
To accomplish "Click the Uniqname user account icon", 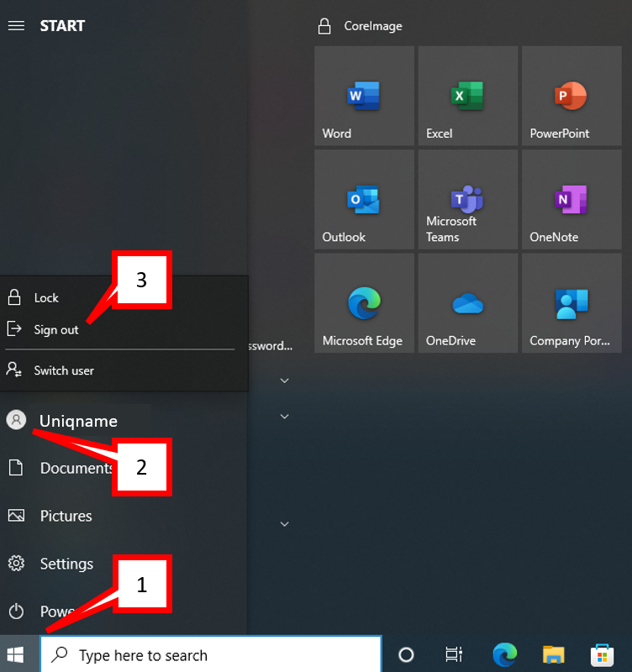I will 16,420.
